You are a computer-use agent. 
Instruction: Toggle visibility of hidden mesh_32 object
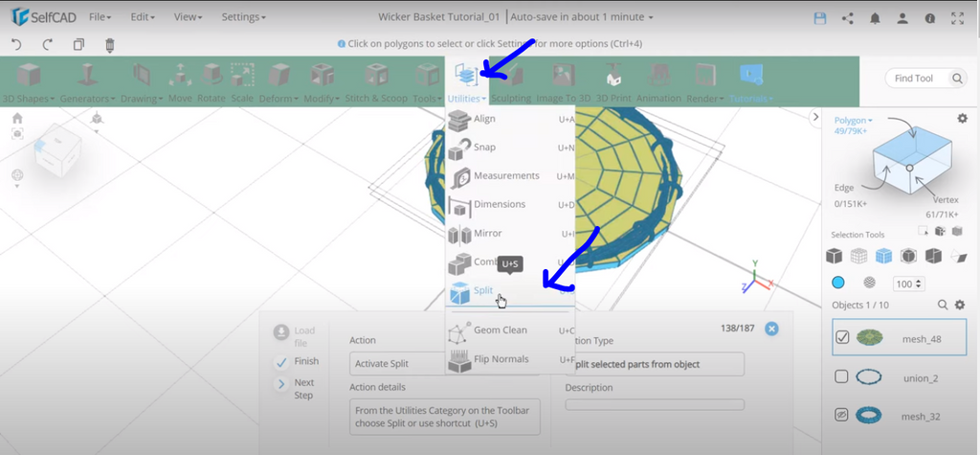[x=841, y=415]
